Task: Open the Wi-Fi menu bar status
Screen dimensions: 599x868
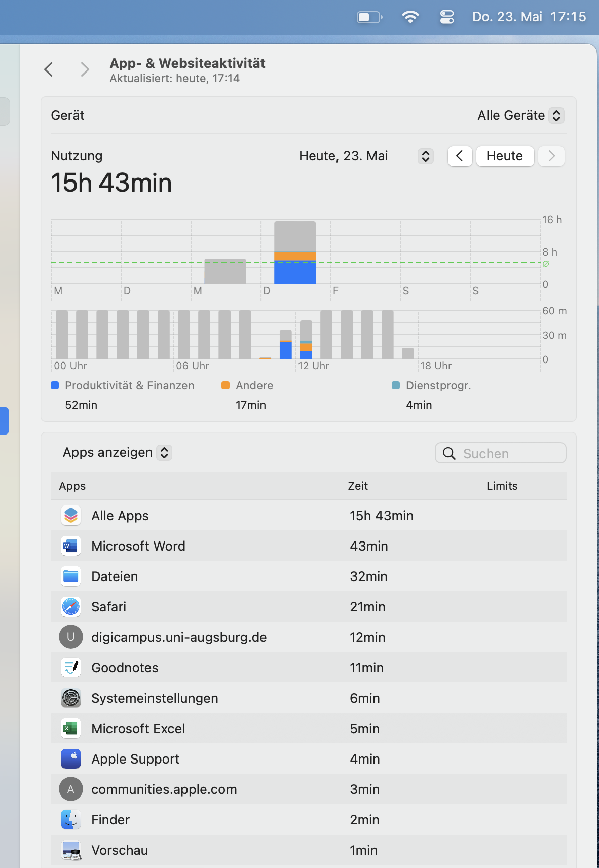Action: pos(410,17)
